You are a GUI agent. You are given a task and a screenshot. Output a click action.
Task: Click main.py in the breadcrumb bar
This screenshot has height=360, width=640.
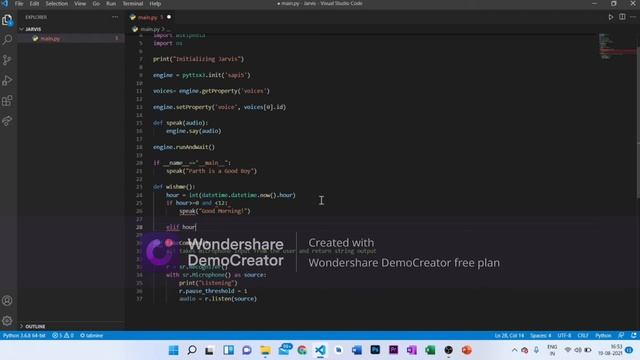pyautogui.click(x=150, y=29)
